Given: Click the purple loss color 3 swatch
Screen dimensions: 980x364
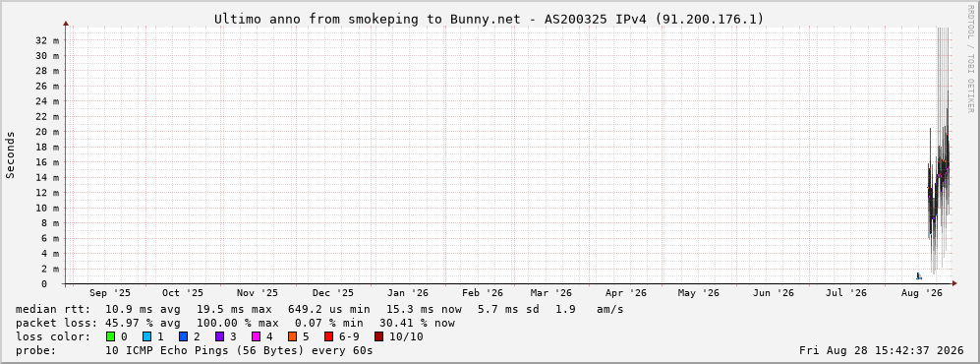Looking at the screenshot, I should pyautogui.click(x=220, y=336).
